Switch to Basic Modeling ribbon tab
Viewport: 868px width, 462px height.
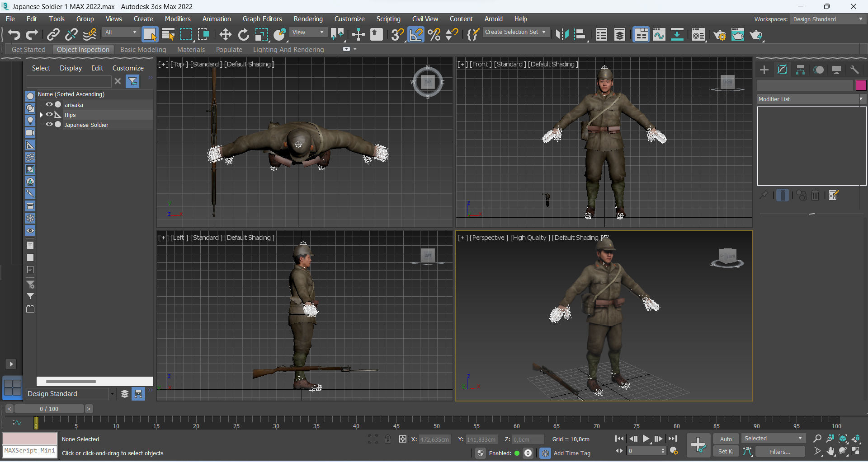pyautogui.click(x=143, y=50)
